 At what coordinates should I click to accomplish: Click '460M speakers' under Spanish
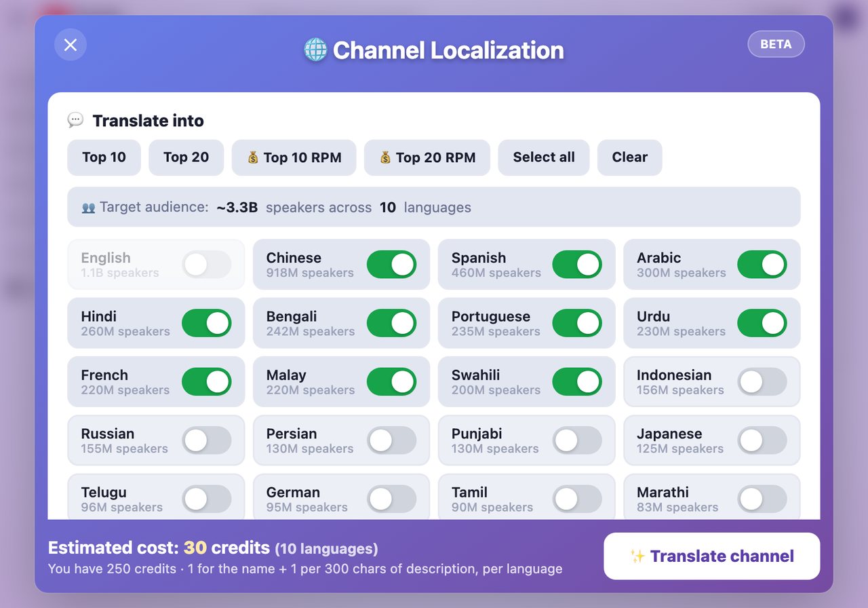tap(496, 273)
